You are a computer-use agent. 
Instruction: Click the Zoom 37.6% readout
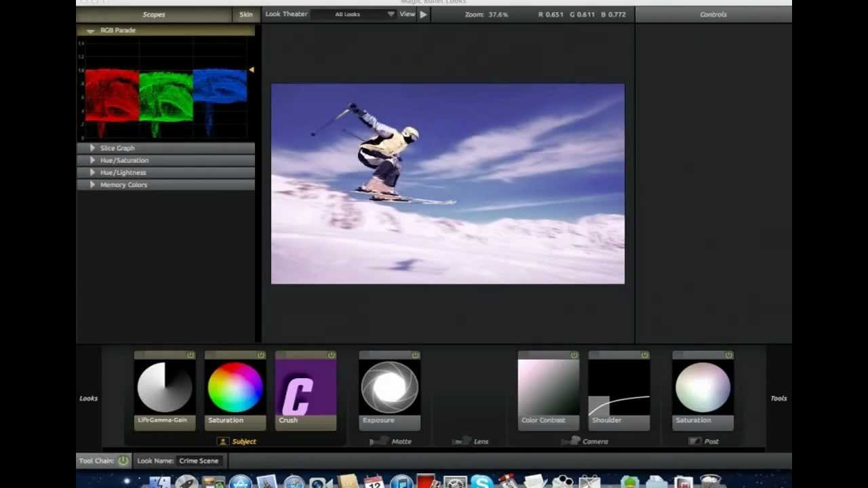[x=486, y=14]
